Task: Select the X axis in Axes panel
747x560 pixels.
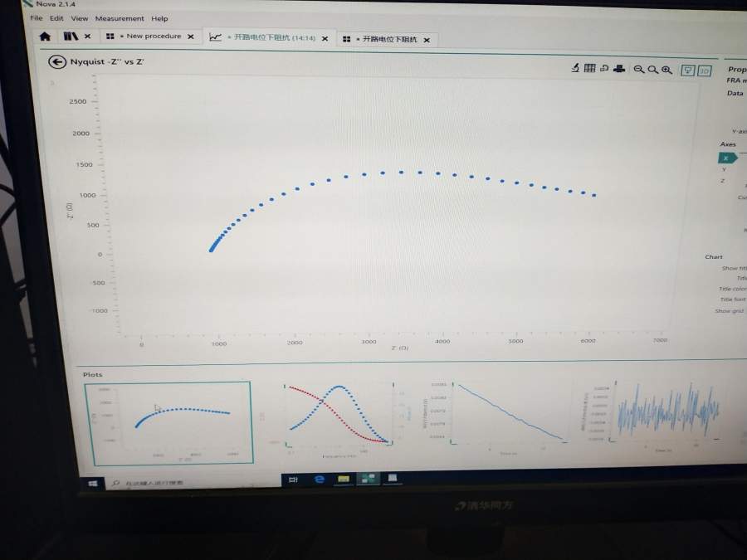Action: [x=727, y=158]
